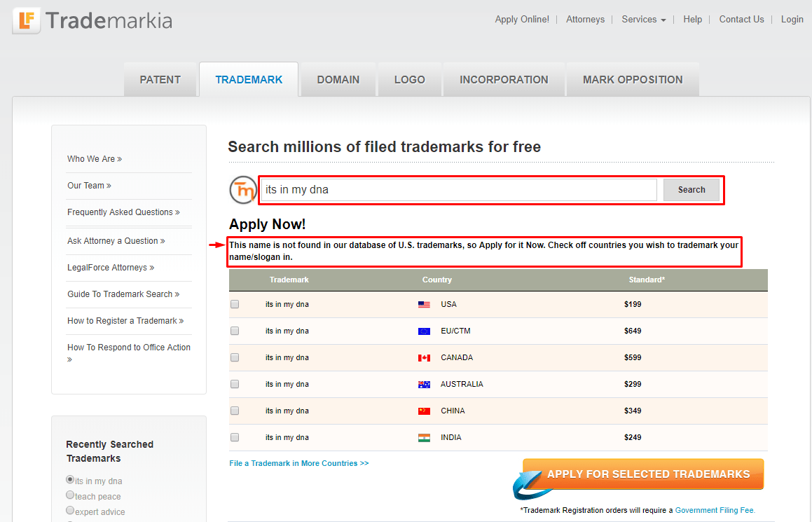
Task: Check the INDIA trademark checkbox
Action: click(x=235, y=438)
